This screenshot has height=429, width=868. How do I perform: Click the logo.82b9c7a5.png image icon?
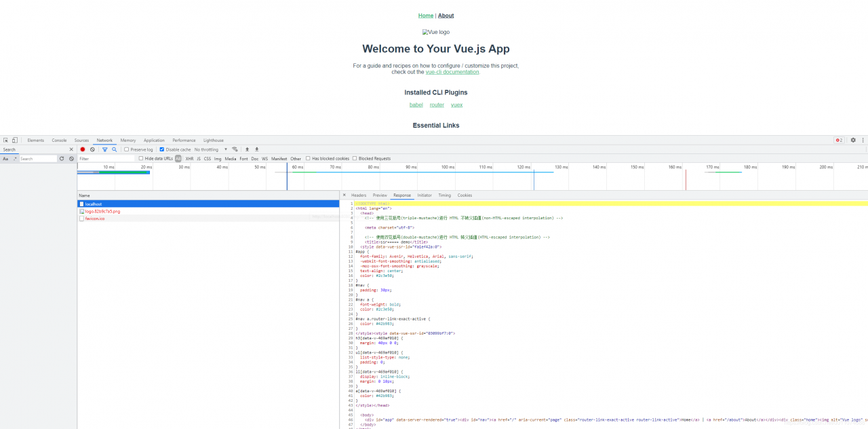pos(82,211)
